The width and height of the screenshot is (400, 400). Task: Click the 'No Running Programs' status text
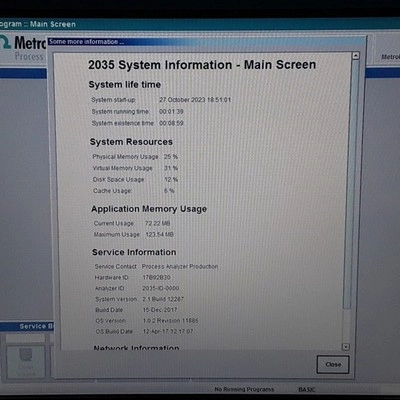coord(244,389)
